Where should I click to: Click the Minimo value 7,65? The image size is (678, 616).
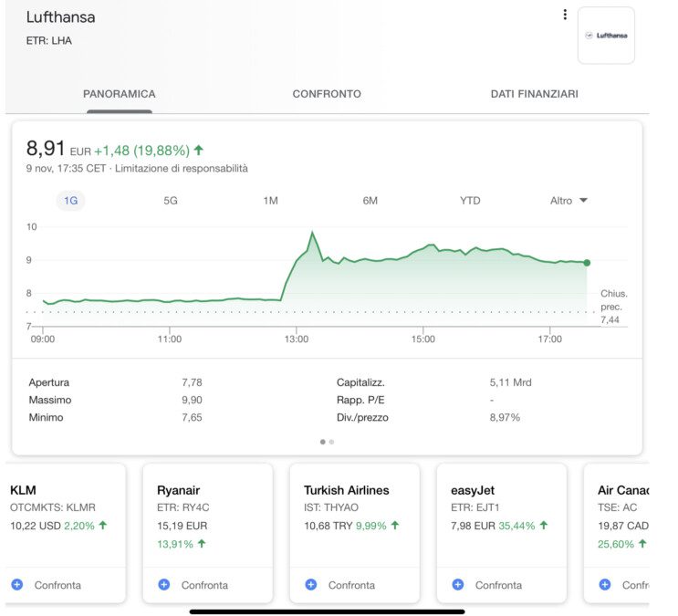192,417
